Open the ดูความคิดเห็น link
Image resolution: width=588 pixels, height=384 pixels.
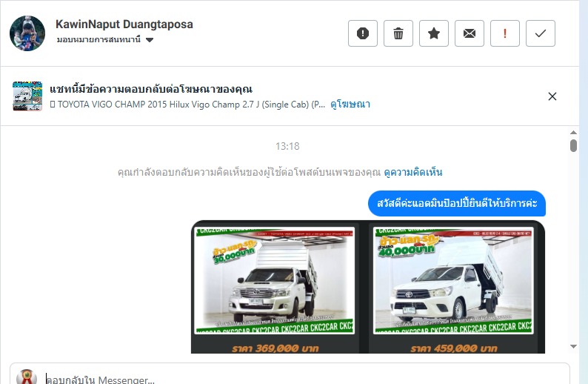point(413,172)
